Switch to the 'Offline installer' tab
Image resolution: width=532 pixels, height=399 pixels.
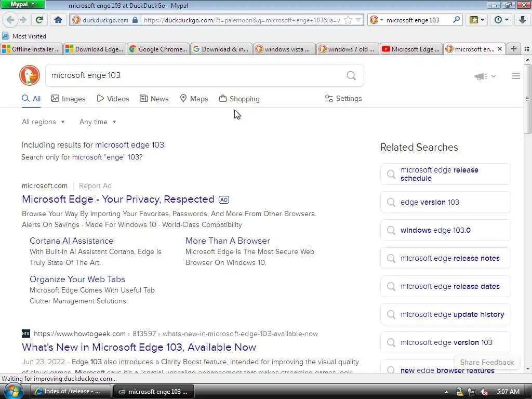tap(32, 49)
